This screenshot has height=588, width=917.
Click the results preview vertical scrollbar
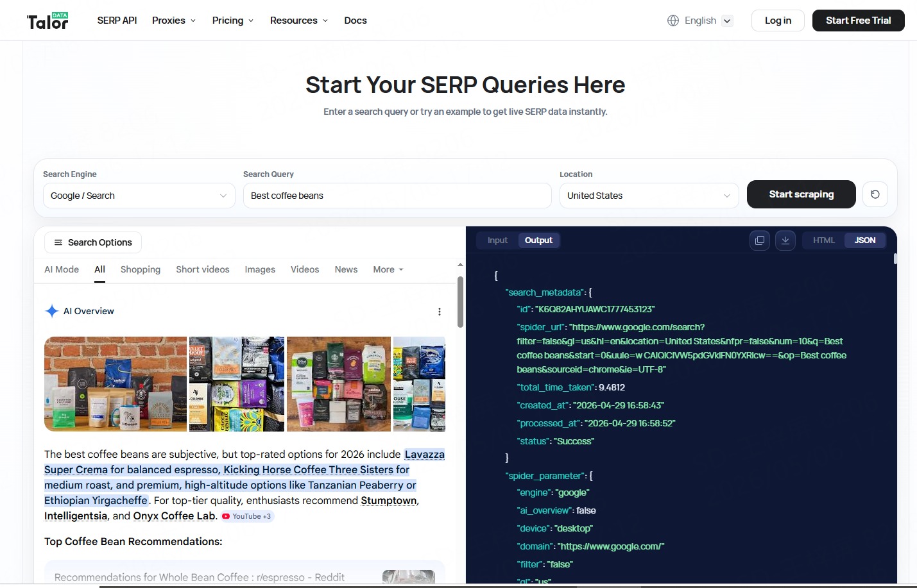(x=460, y=301)
